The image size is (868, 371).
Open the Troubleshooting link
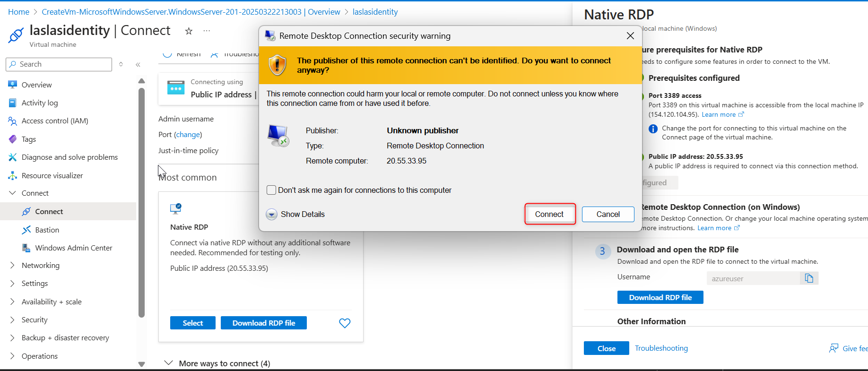coord(661,348)
